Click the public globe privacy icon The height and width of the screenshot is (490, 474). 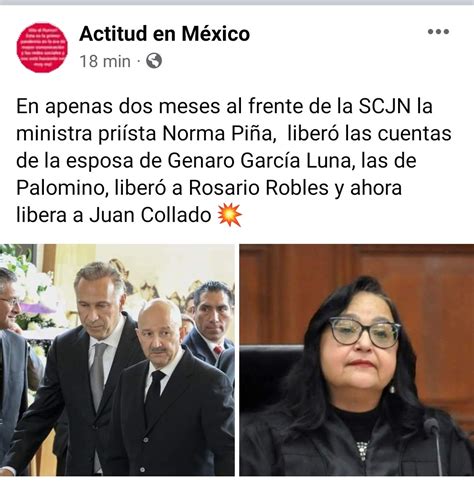(154, 61)
